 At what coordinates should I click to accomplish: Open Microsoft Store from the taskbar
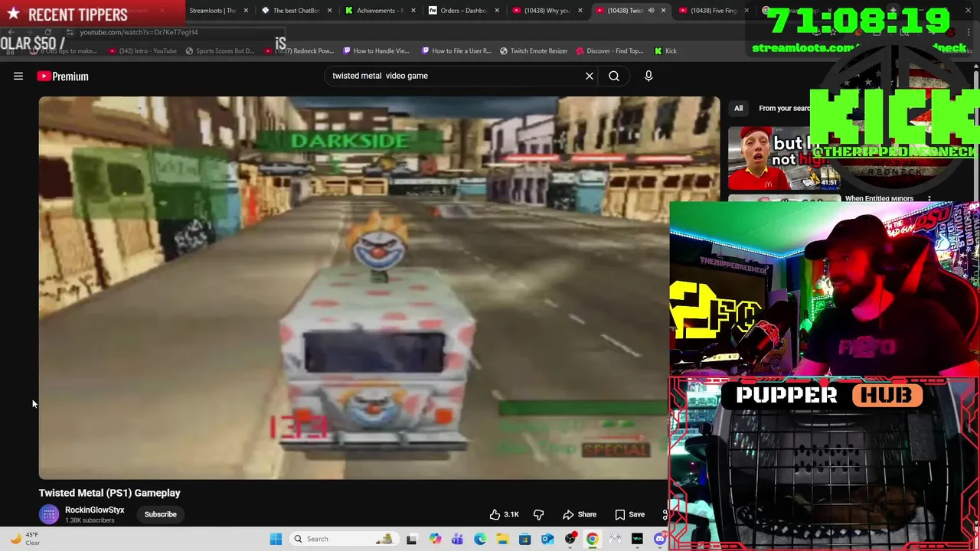click(524, 539)
